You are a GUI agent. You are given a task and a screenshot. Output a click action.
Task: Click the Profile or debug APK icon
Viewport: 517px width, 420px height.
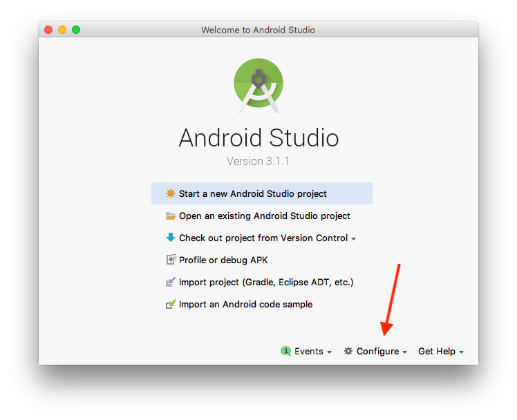[171, 260]
